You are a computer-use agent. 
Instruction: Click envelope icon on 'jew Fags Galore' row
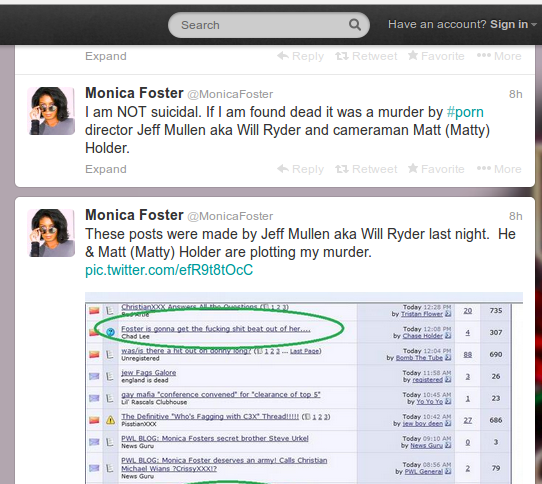(94, 376)
